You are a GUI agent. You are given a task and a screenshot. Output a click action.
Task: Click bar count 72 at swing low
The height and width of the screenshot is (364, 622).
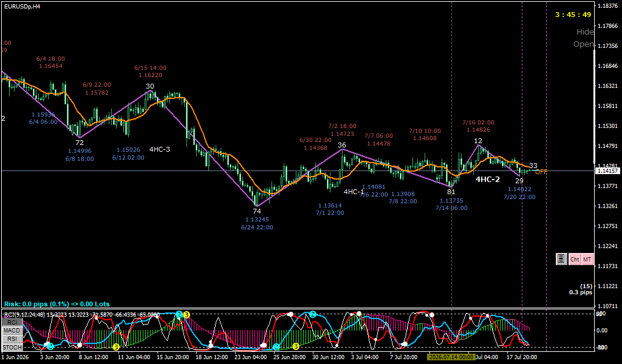[80, 143]
